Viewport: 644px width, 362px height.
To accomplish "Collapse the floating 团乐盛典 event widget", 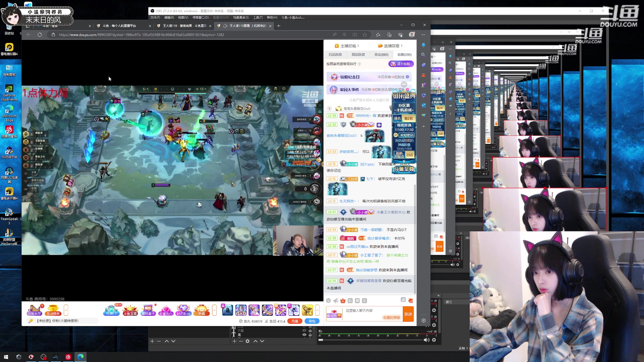I will pyautogui.click(x=404, y=84).
